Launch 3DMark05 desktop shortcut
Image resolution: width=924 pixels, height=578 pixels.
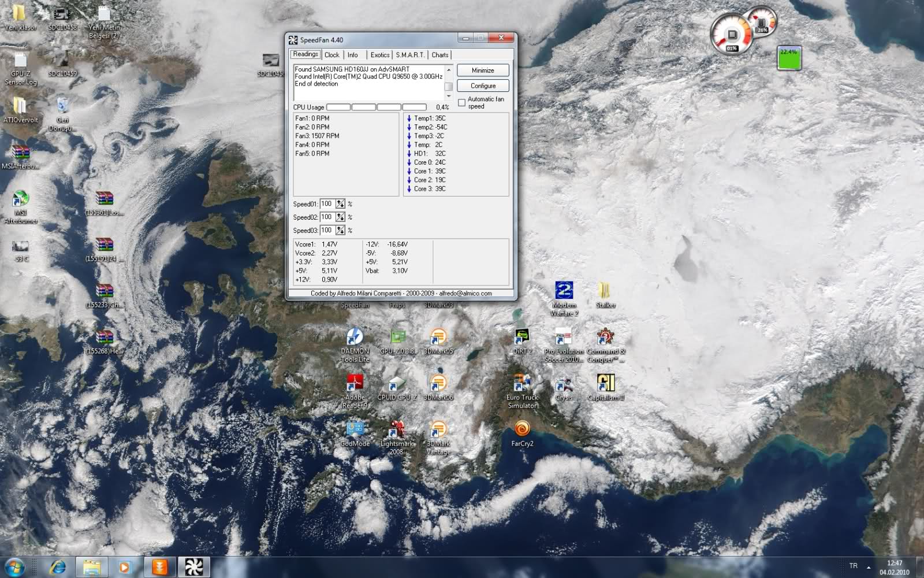coord(438,341)
